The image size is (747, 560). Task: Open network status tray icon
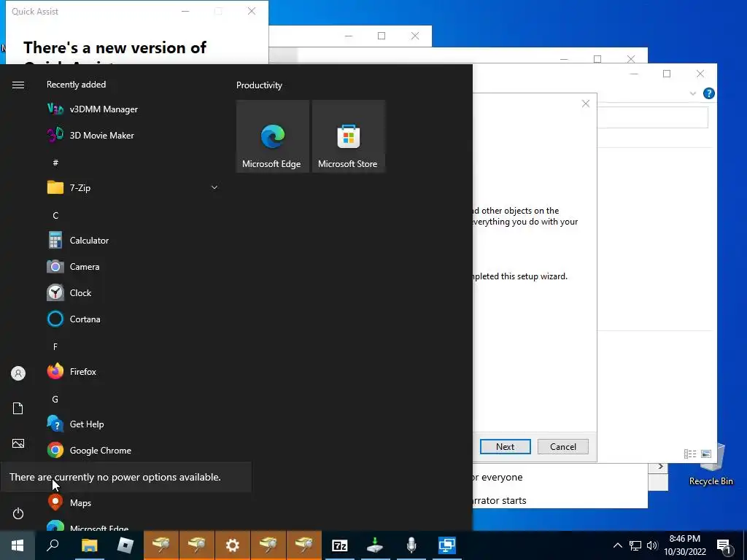coord(635,545)
